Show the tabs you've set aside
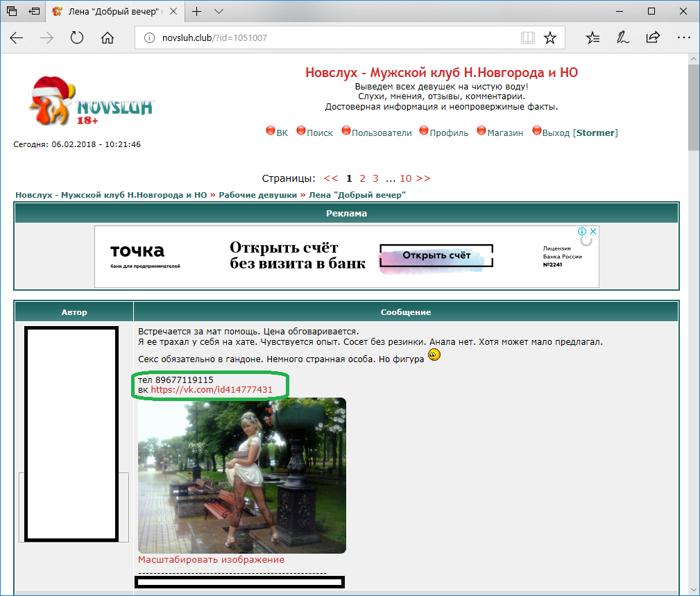 (x=12, y=12)
